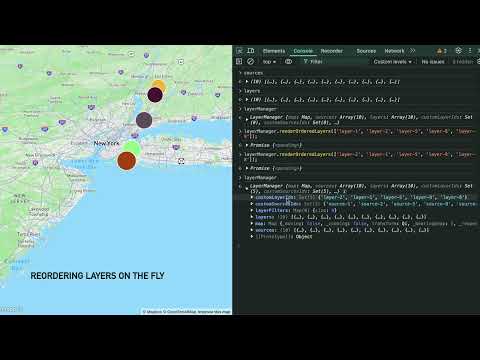Open the Recorder tab
Image resolution: width=480 pixels, height=360 pixels.
[x=332, y=51]
